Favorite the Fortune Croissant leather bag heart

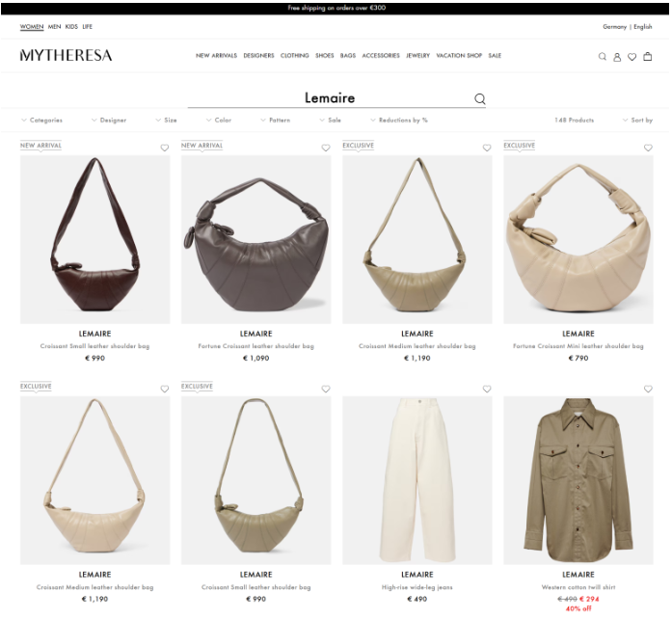coord(326,148)
